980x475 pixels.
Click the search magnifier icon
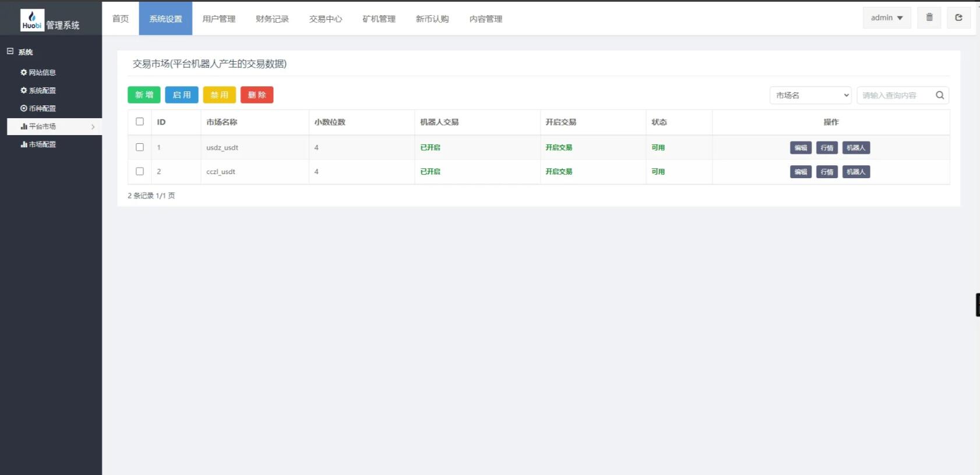tap(939, 95)
